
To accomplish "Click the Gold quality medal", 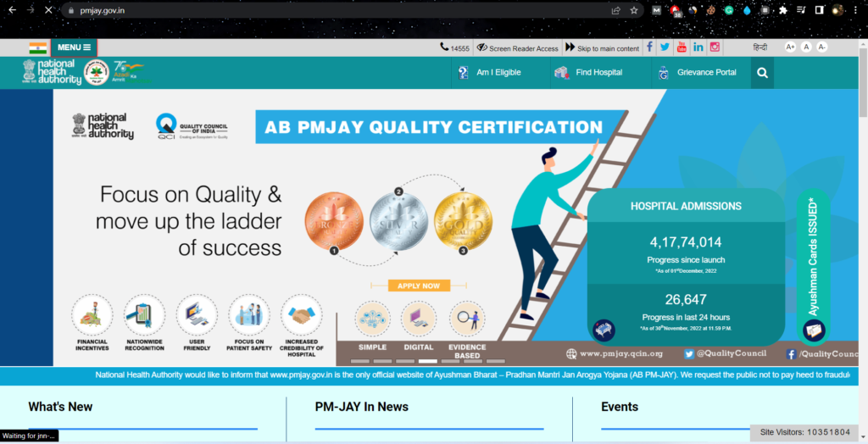I will coord(463,221).
